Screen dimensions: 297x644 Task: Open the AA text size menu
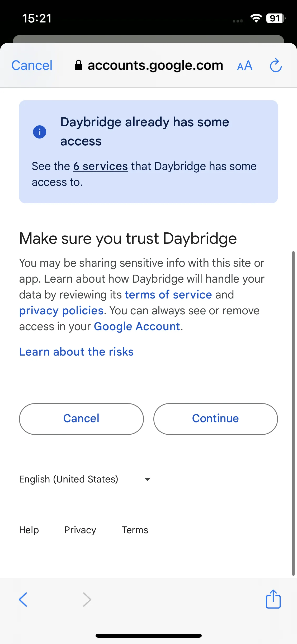pos(245,66)
